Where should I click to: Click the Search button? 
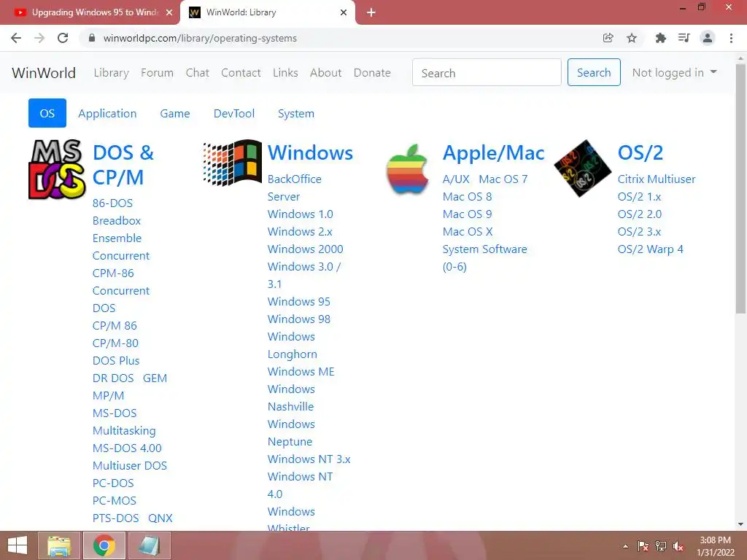coord(594,72)
